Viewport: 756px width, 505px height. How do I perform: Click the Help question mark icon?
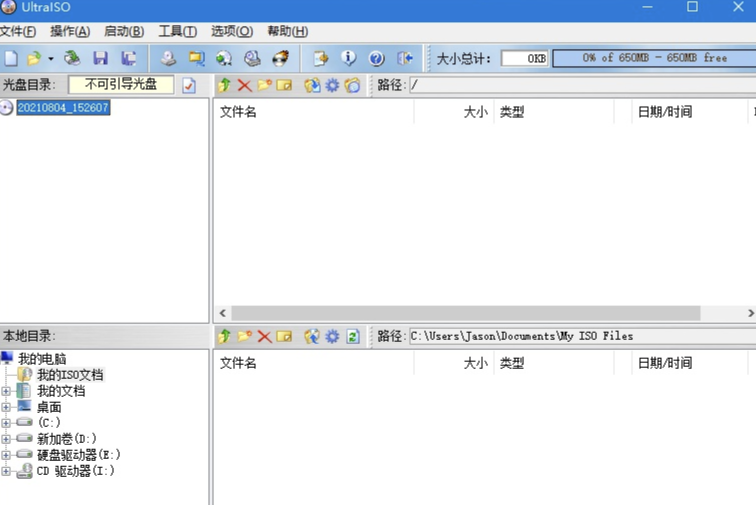point(376,58)
